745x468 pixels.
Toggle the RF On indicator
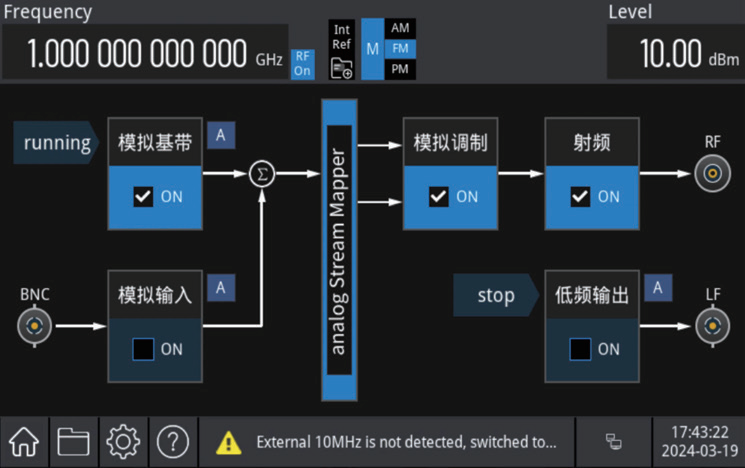pos(303,64)
